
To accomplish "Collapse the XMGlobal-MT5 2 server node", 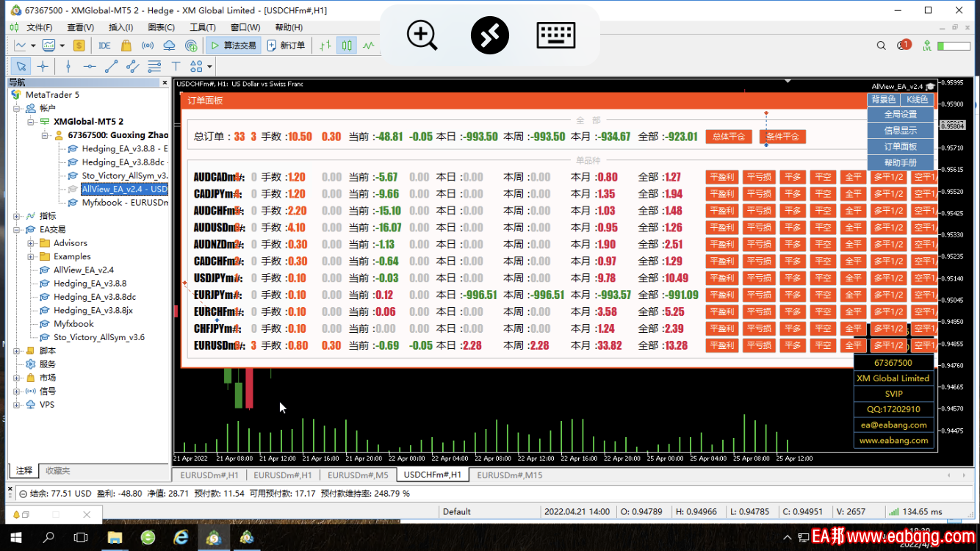I will click(x=31, y=121).
